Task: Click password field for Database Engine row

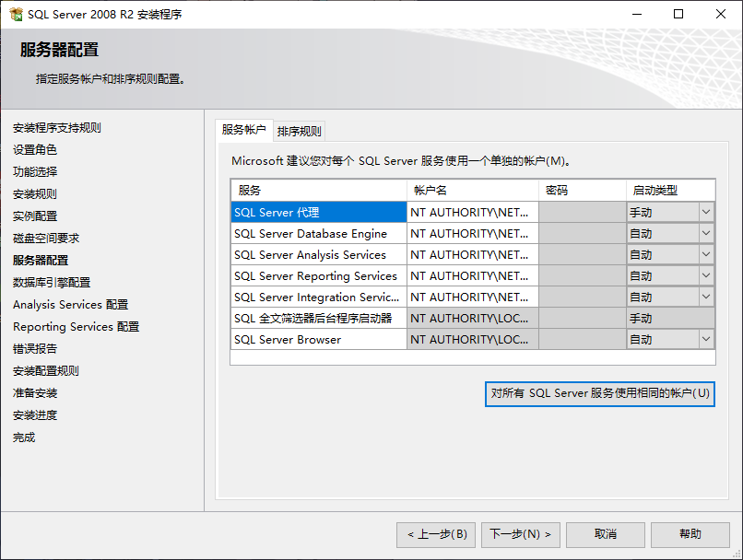Action: pyautogui.click(x=583, y=233)
